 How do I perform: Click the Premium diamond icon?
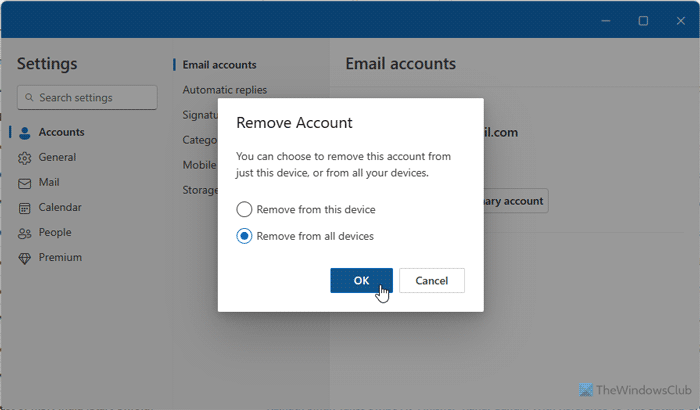point(25,257)
